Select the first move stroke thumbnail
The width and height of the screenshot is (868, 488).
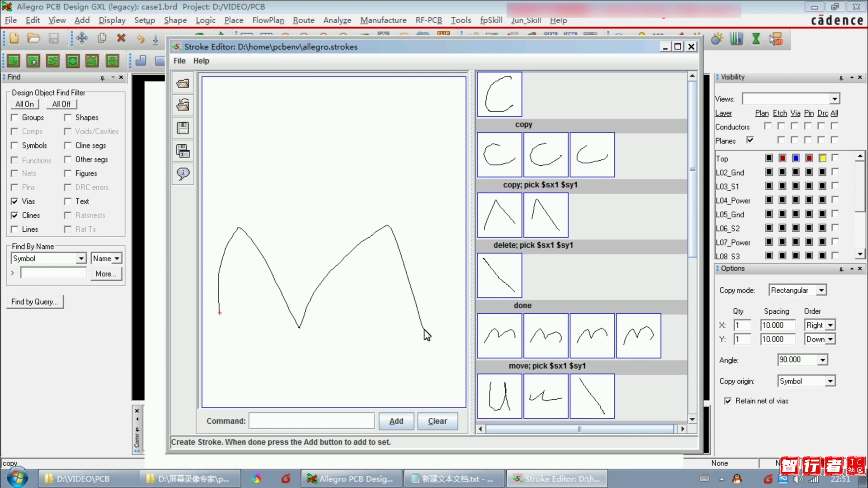click(499, 335)
